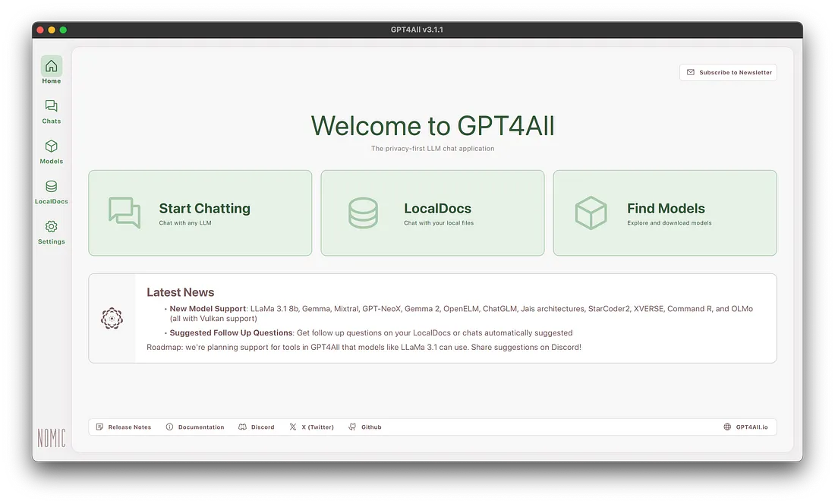The height and width of the screenshot is (504, 835).
Task: Click the Nomic wordmark at the sidebar bottom
Action: pyautogui.click(x=52, y=438)
